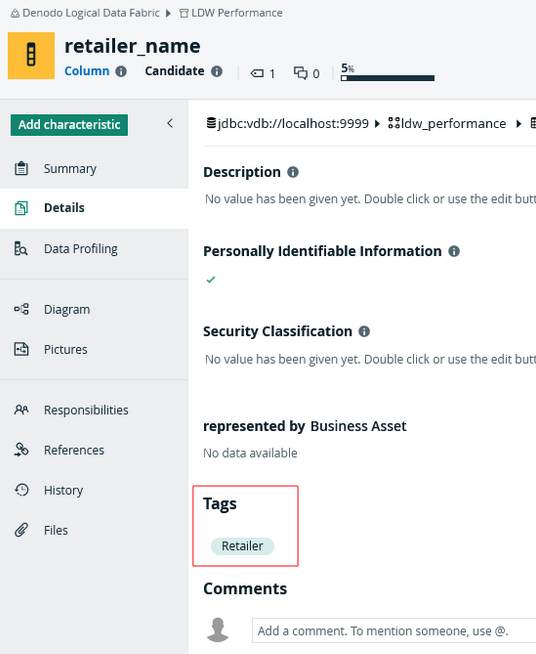The height and width of the screenshot is (654, 536).
Task: Click the Add characteristic button
Action: (69, 125)
